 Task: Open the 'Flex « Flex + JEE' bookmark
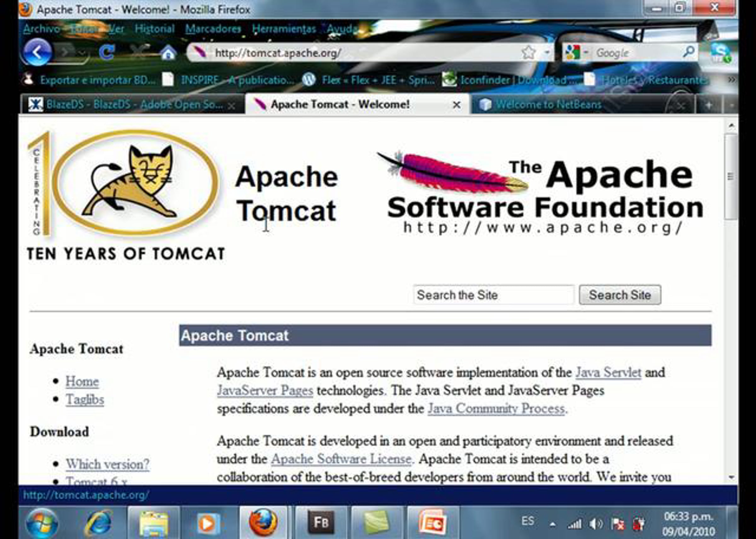pos(369,80)
